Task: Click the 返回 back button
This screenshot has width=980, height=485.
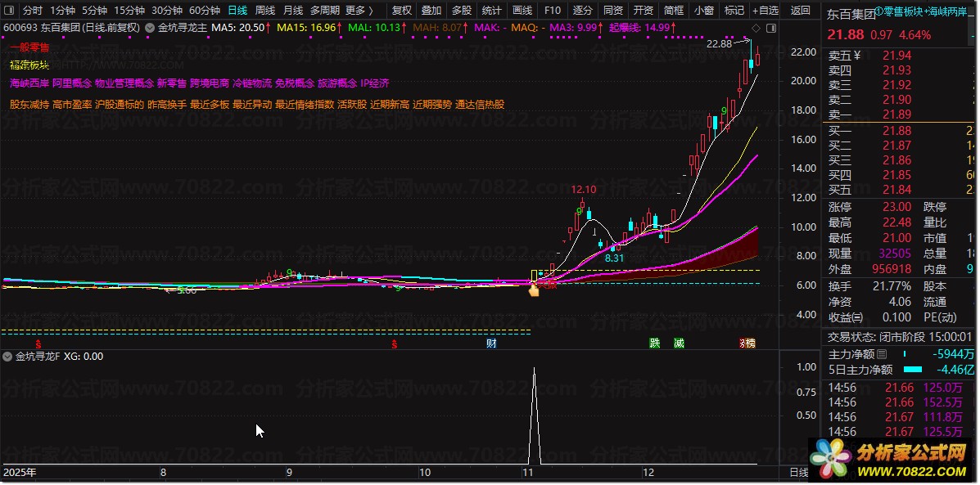Action: click(801, 10)
